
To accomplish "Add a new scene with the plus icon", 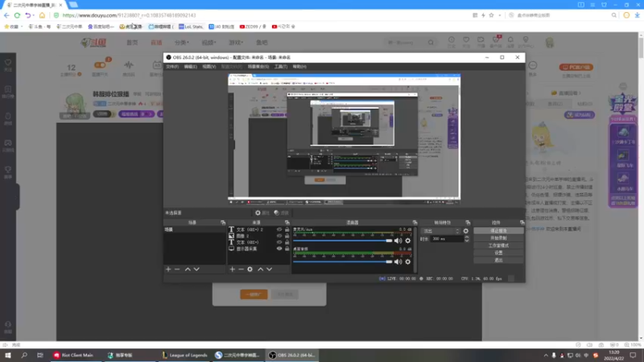I will pos(168,269).
